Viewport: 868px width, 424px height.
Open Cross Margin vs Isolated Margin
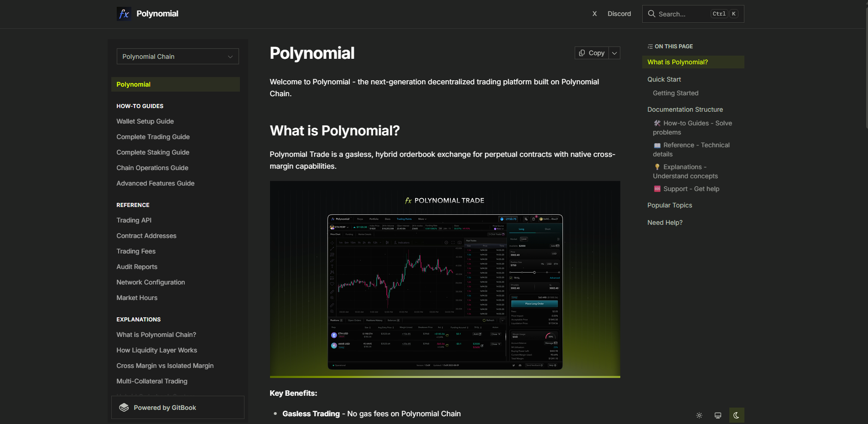pyautogui.click(x=165, y=366)
